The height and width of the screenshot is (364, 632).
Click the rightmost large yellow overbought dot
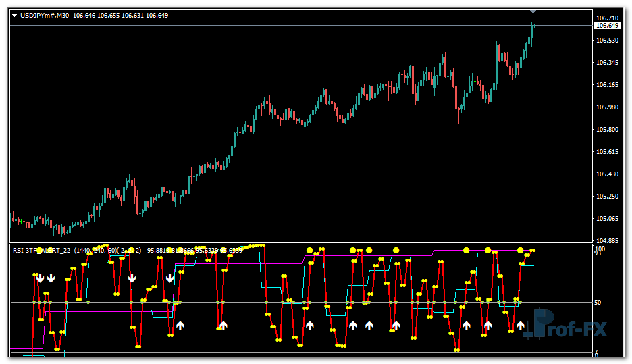coord(520,251)
